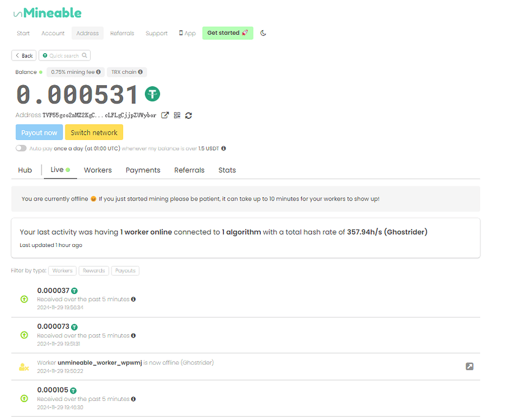Image resolution: width=524 pixels, height=420 pixels.
Task: Switch to the Payments tab
Action: [x=143, y=170]
